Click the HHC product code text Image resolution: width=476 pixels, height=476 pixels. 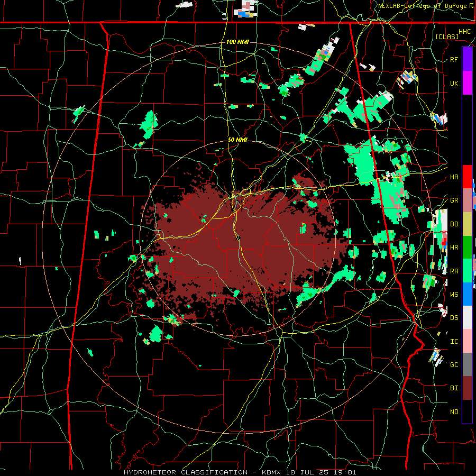[x=464, y=31]
